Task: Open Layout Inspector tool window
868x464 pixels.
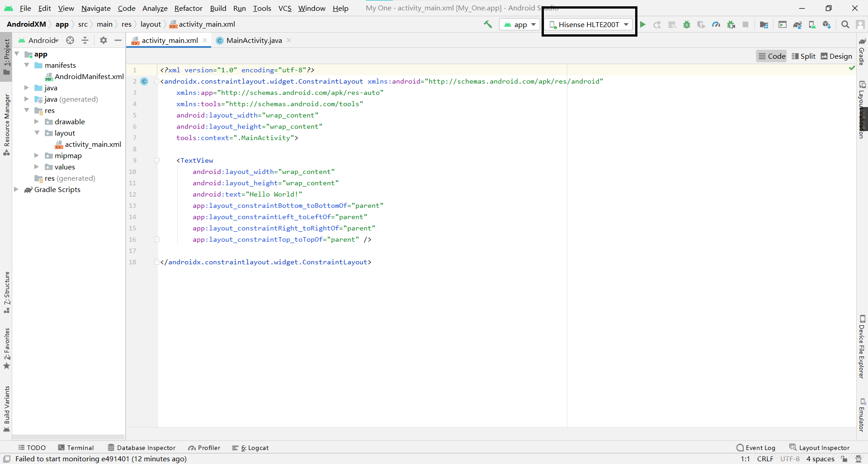Action: pyautogui.click(x=820, y=448)
